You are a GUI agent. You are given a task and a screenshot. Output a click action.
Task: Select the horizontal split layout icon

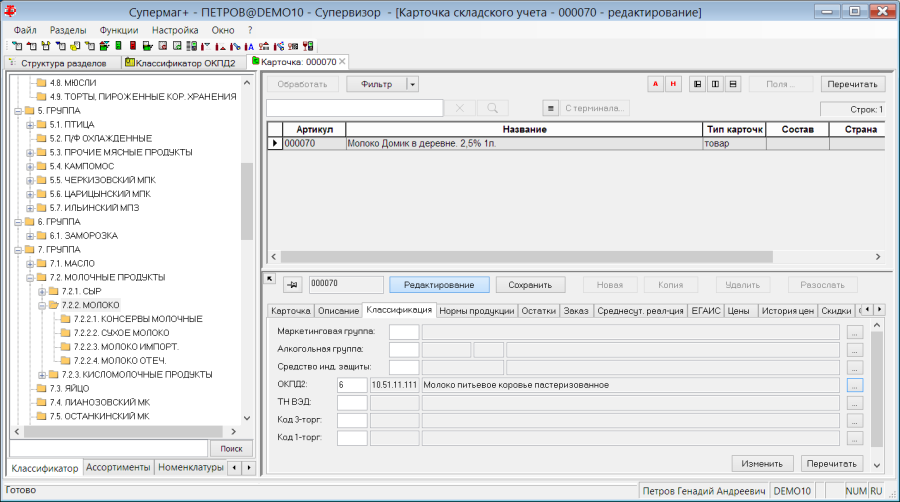pyautogui.click(x=732, y=84)
